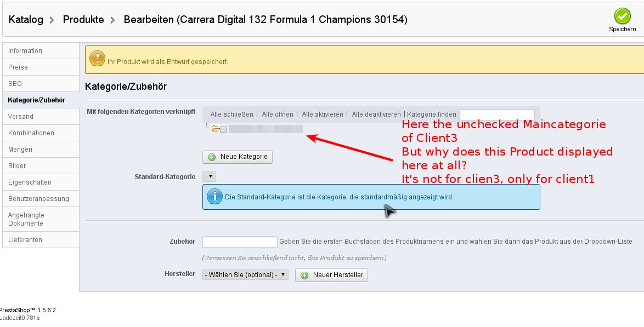Open the Hersteller optional dropdown
The height and width of the screenshot is (327, 644).
(245, 274)
